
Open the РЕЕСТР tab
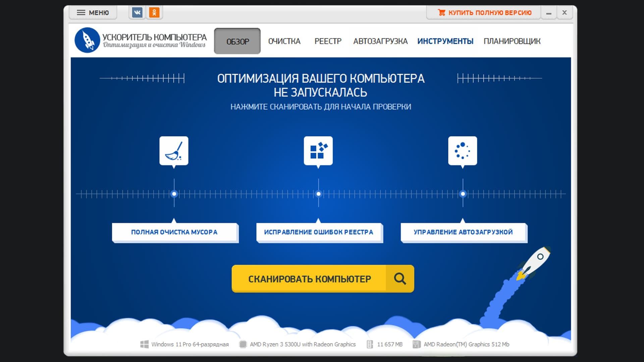[328, 41]
